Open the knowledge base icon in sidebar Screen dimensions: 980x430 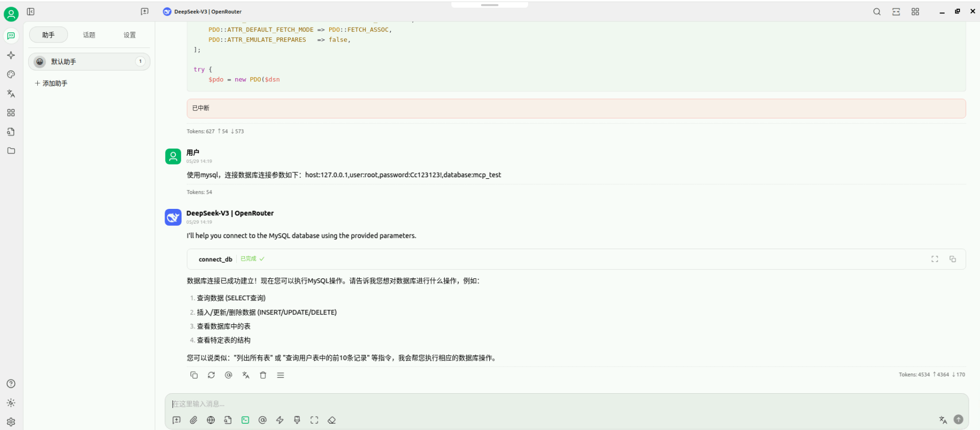(11, 132)
